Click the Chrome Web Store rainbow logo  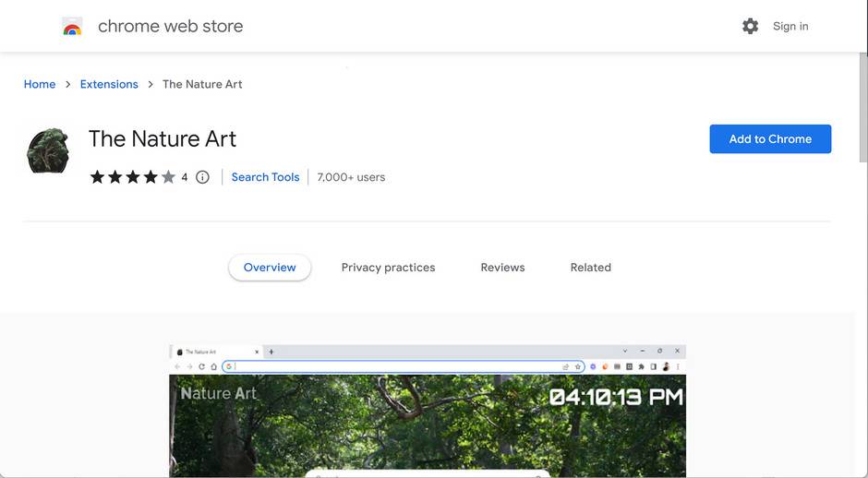point(72,27)
